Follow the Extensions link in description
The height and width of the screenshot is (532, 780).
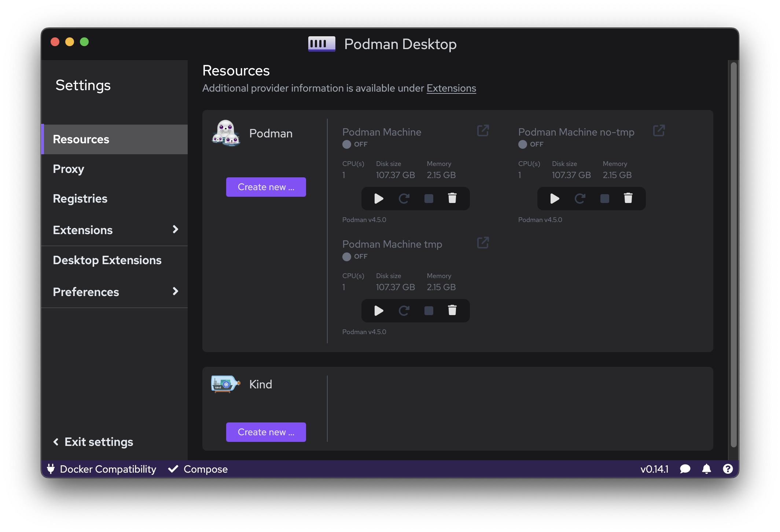[451, 88]
